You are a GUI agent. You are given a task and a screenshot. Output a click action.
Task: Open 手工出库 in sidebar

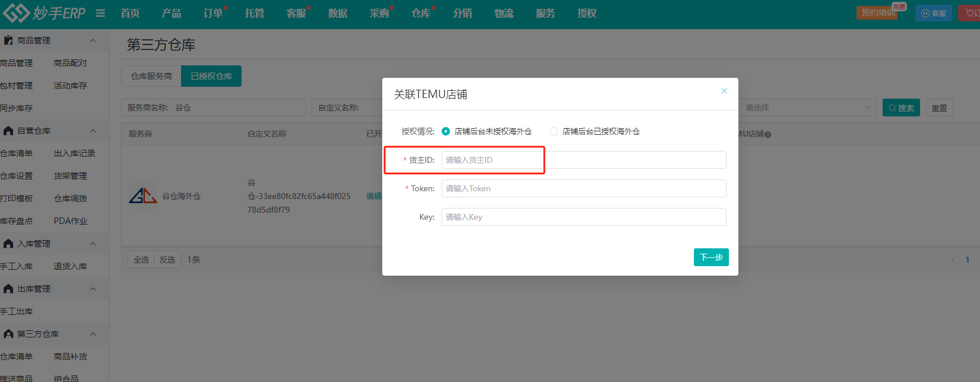point(16,311)
